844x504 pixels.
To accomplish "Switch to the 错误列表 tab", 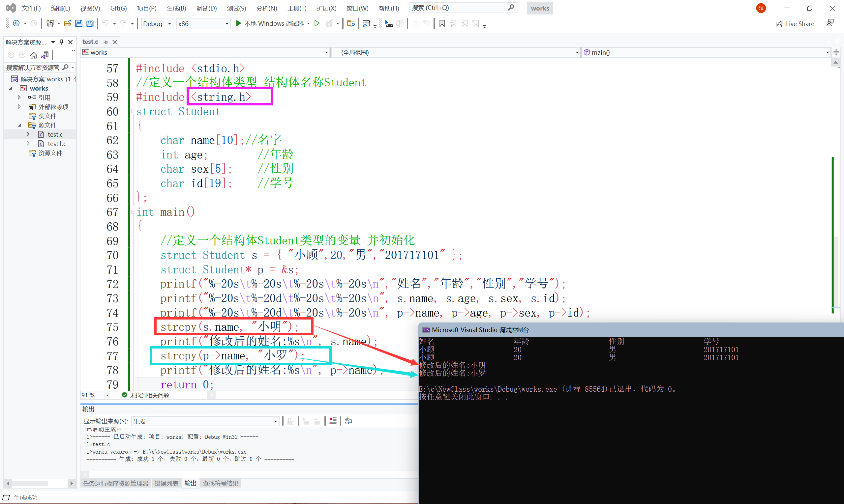I will (166, 483).
